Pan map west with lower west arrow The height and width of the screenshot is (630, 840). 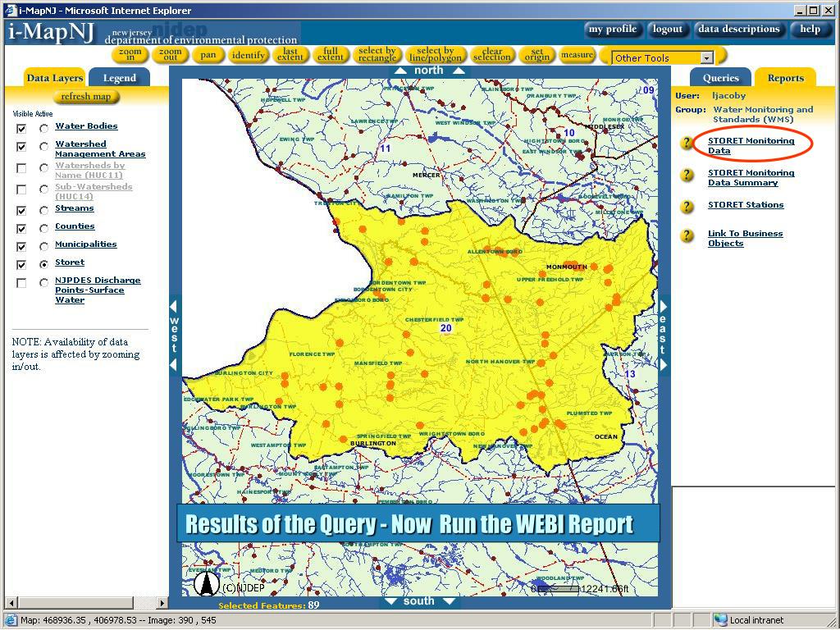[x=173, y=365]
